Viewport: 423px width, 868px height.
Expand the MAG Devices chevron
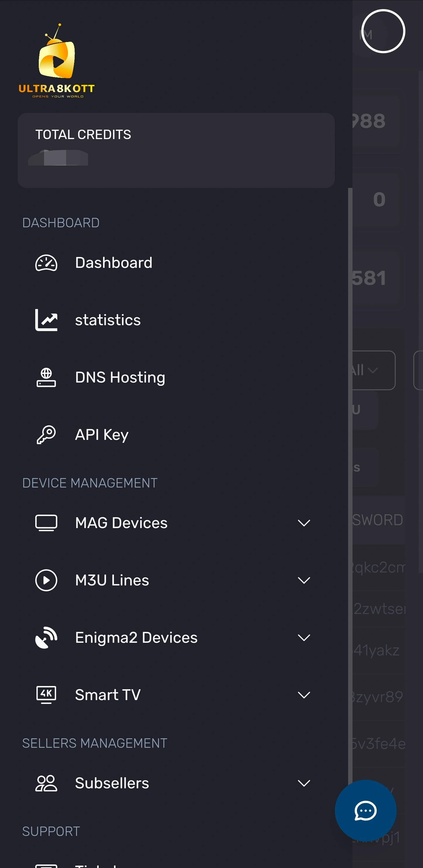point(304,523)
